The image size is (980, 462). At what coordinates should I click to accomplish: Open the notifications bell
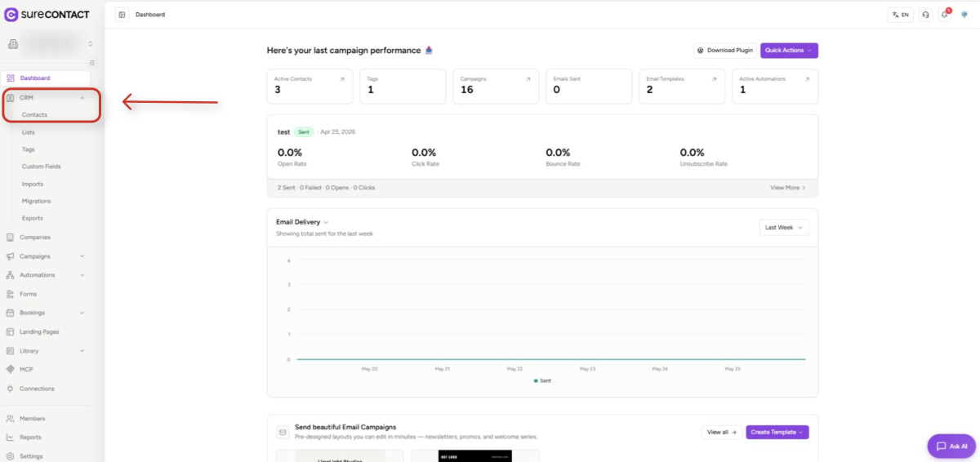tap(945, 15)
